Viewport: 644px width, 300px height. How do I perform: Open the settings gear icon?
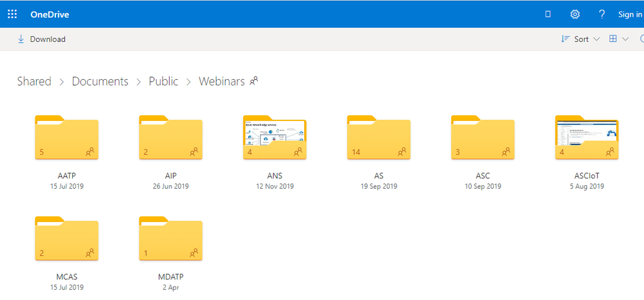tap(575, 14)
